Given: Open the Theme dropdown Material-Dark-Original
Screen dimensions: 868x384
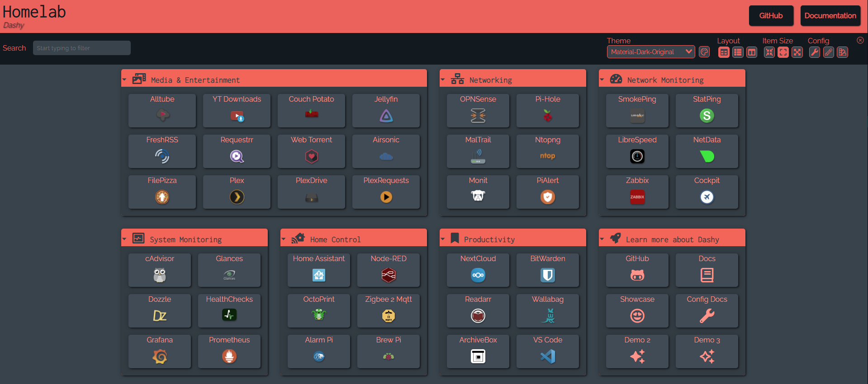Looking at the screenshot, I should pyautogui.click(x=650, y=52).
